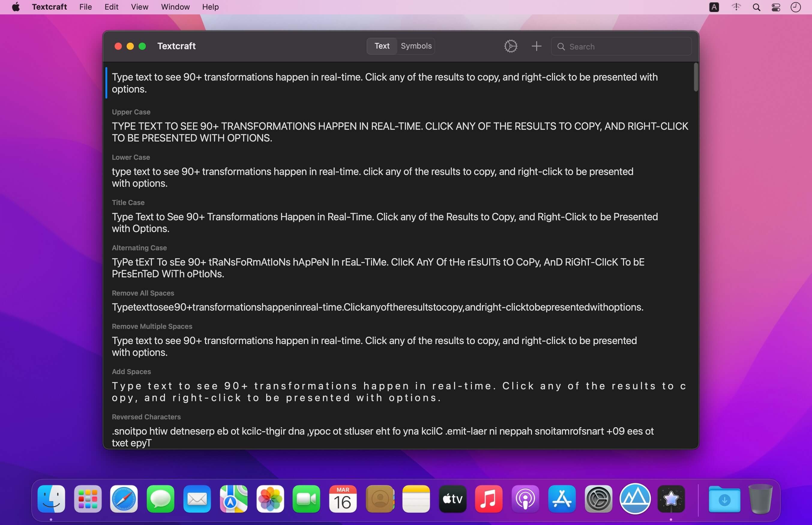Minimize the Textcraft window

tap(130, 46)
